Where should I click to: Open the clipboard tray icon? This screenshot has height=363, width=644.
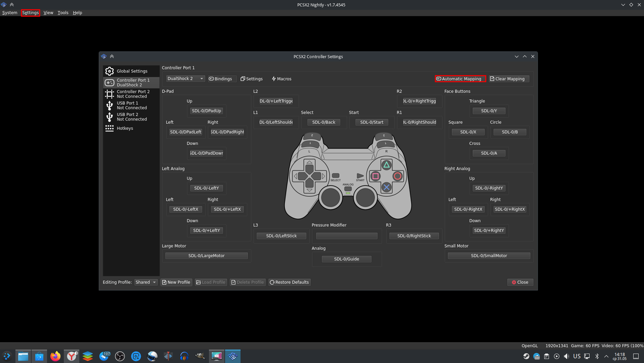546,356
